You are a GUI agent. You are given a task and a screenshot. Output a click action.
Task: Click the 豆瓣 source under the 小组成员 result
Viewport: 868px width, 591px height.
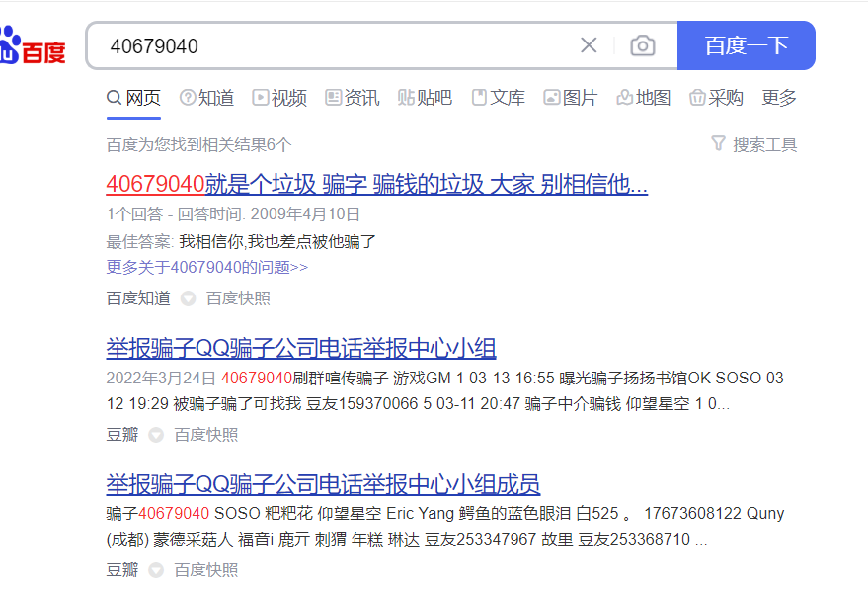[122, 570]
